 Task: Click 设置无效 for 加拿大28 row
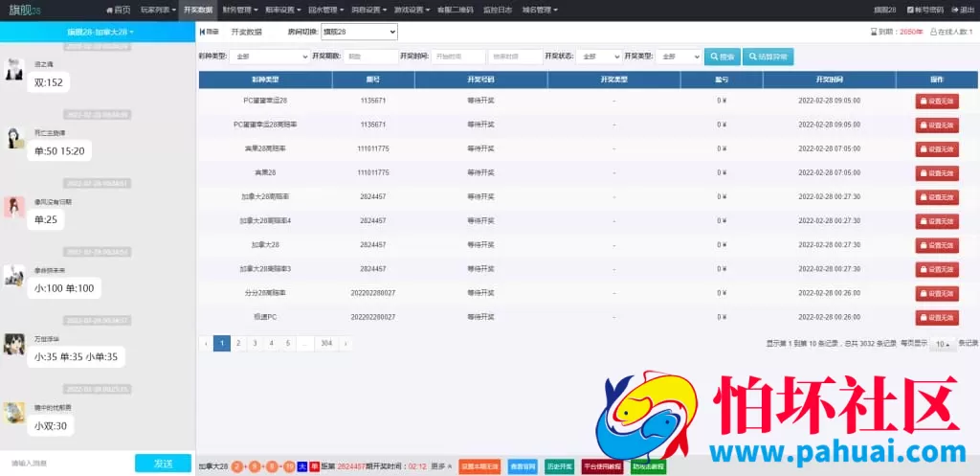coord(937,245)
